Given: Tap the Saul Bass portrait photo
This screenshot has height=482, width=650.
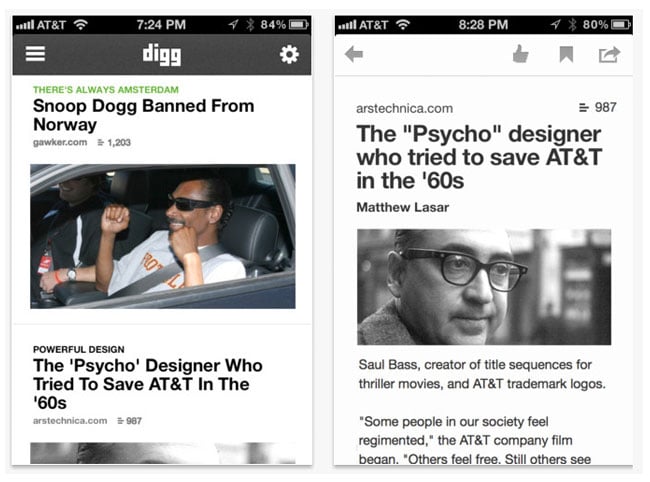Looking at the screenshot, I should 484,287.
